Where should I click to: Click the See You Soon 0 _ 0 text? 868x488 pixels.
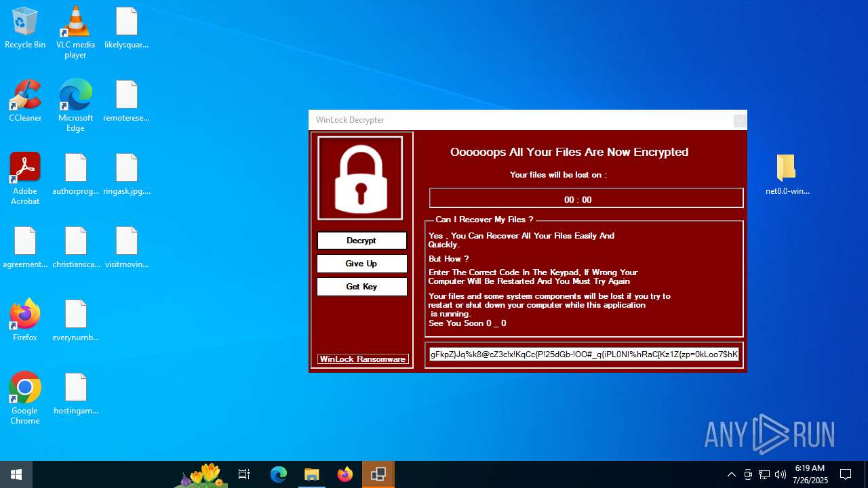coord(467,323)
